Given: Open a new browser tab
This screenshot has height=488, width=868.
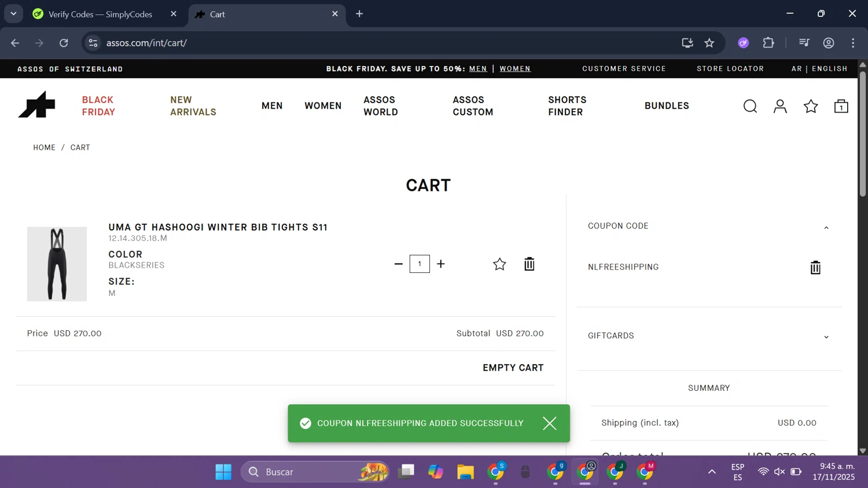Looking at the screenshot, I should pos(359,14).
